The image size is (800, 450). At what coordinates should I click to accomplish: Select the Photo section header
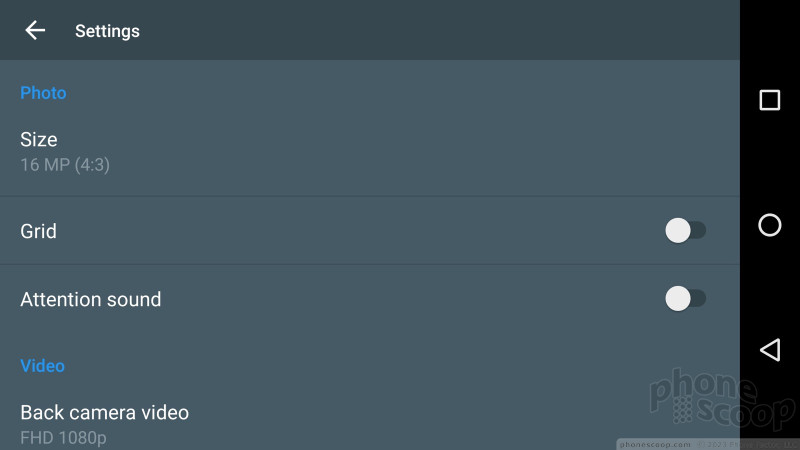point(43,93)
